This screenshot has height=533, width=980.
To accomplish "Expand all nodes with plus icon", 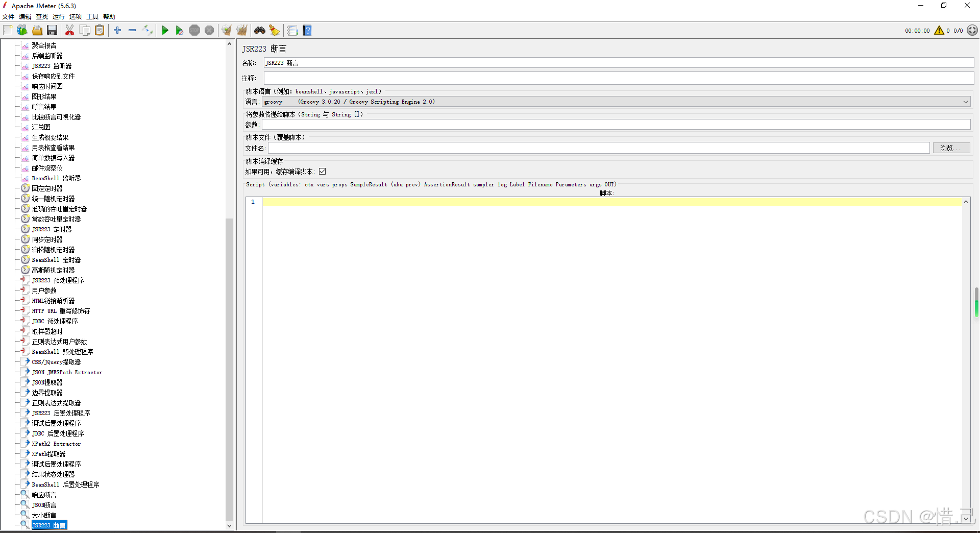I will 117,31.
